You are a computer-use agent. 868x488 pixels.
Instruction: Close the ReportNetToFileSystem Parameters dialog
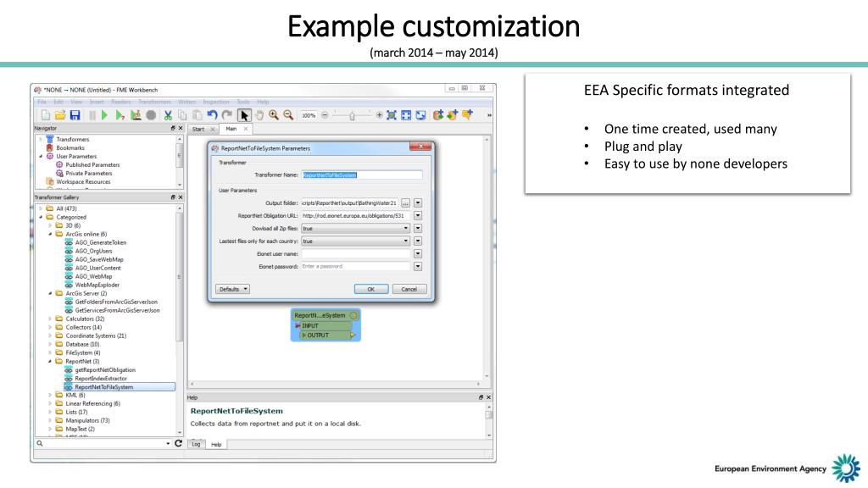pos(420,147)
